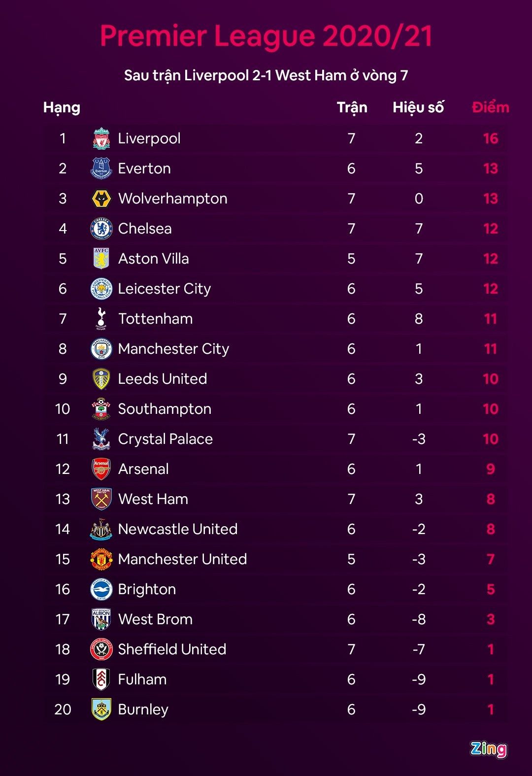Click the Zing logo watermark
The image size is (532, 776).
(x=488, y=749)
